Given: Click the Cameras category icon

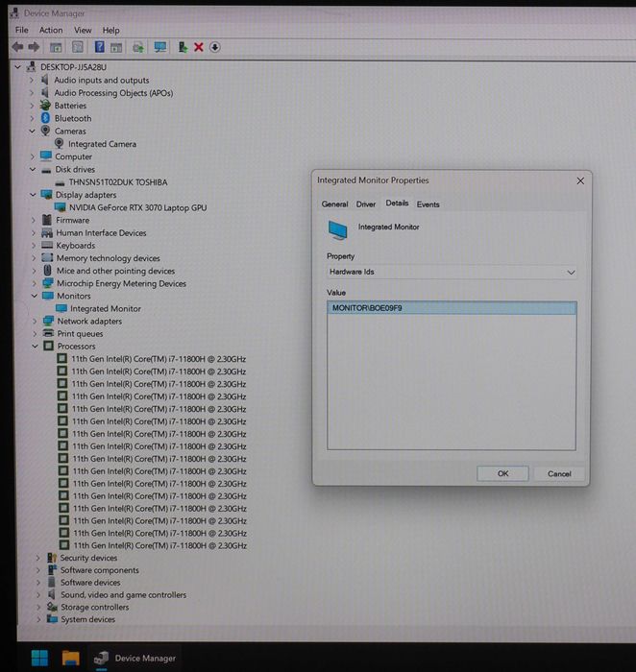Looking at the screenshot, I should (x=45, y=131).
